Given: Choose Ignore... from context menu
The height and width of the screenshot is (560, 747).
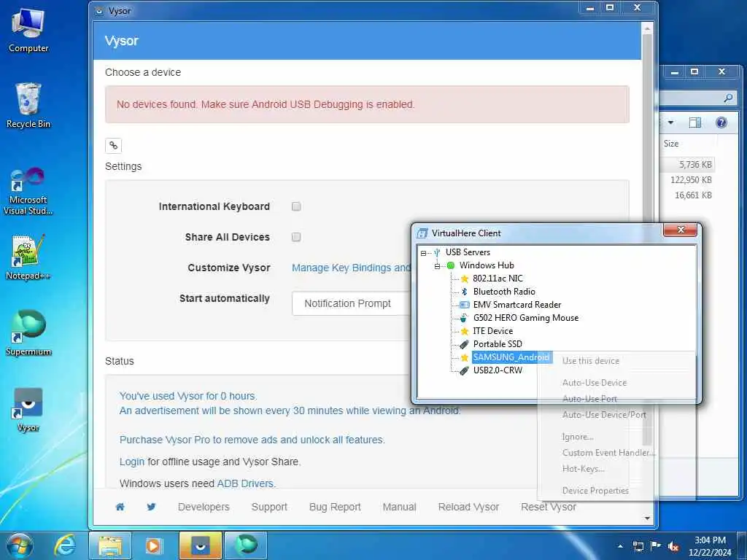Looking at the screenshot, I should tap(578, 437).
